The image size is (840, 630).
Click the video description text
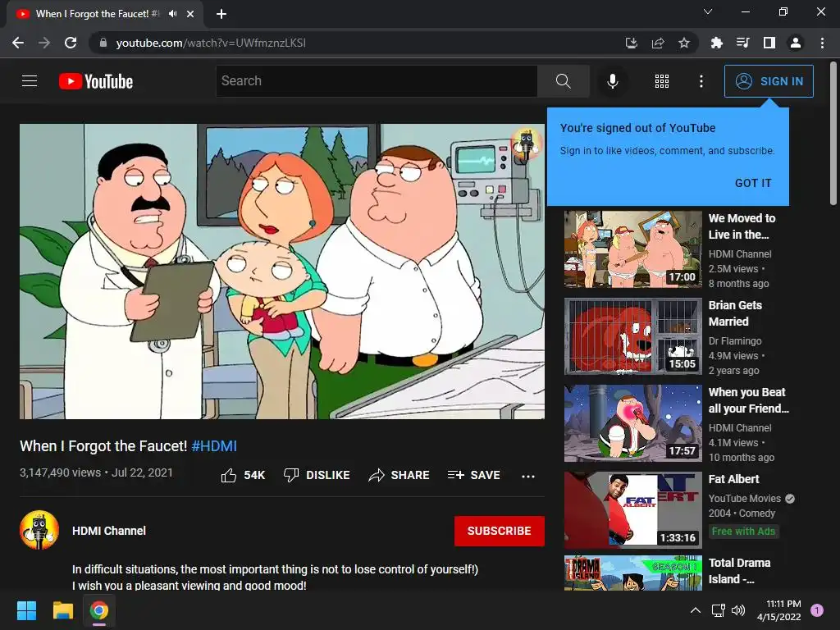276,577
